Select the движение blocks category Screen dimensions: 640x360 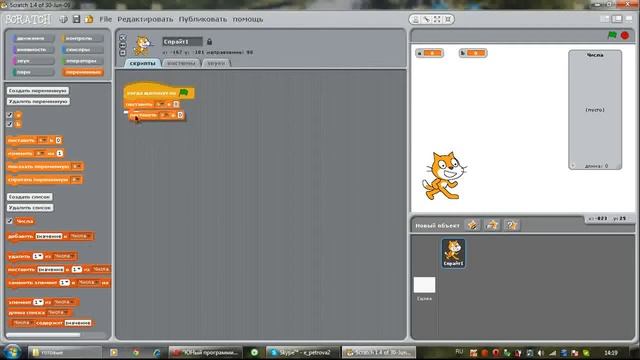click(x=33, y=38)
